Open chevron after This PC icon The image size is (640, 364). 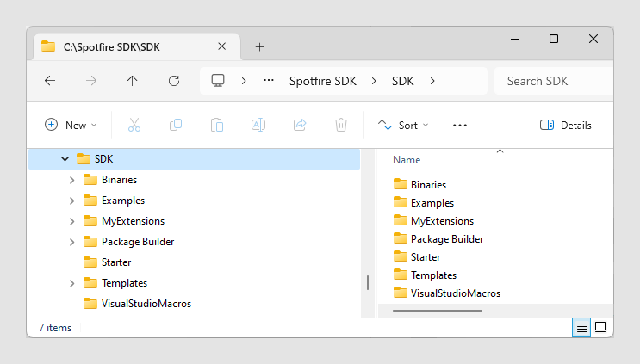pyautogui.click(x=244, y=81)
